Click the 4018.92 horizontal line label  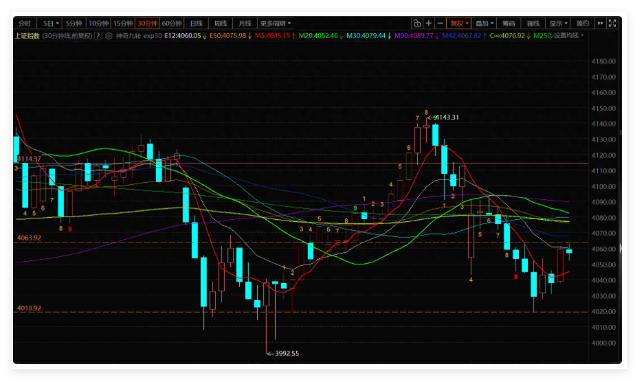tap(29, 308)
